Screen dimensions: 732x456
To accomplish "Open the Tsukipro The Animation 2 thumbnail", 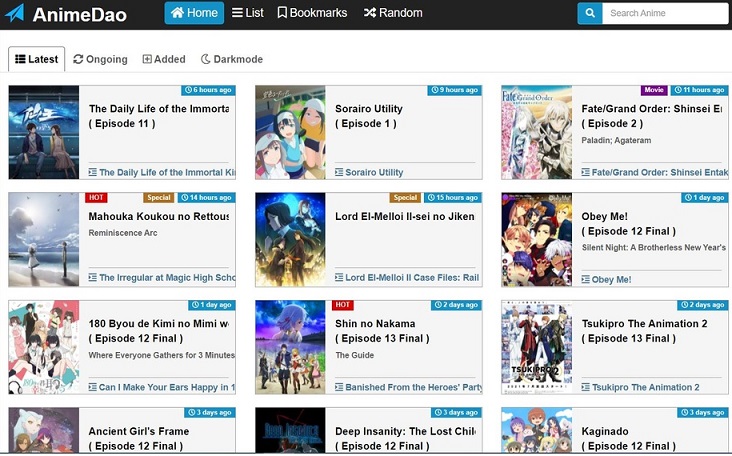I will pos(537,347).
